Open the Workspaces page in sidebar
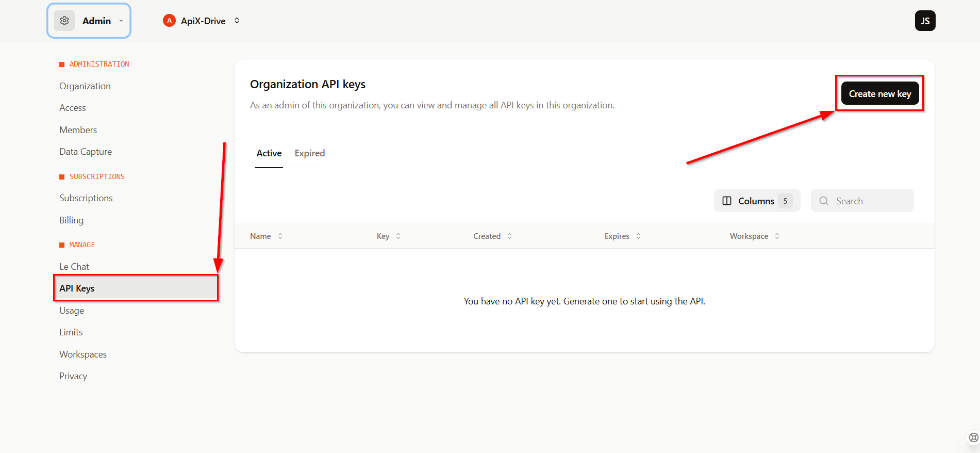Viewport: 980px width, 453px height. [x=83, y=354]
